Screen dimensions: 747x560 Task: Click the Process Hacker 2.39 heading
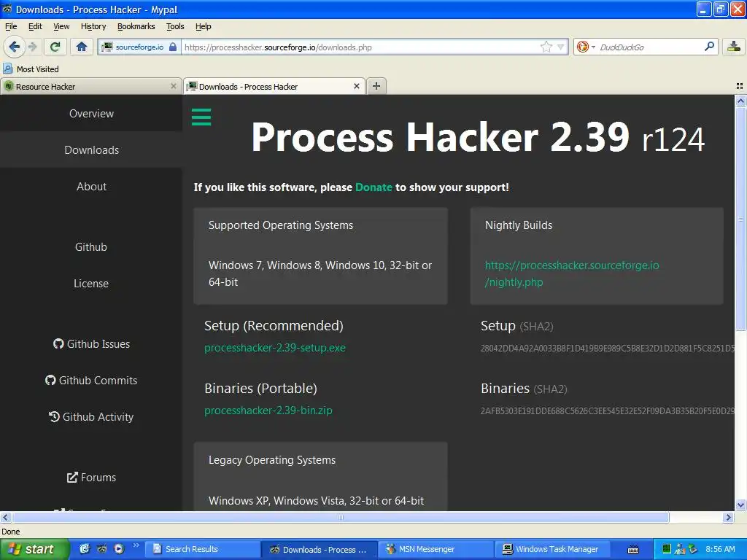pos(478,137)
